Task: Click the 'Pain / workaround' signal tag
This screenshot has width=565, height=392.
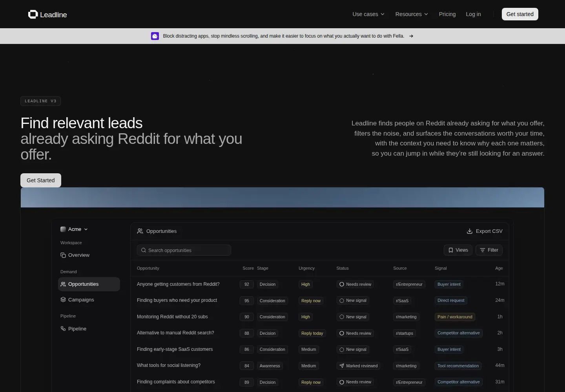Action: 455,317
